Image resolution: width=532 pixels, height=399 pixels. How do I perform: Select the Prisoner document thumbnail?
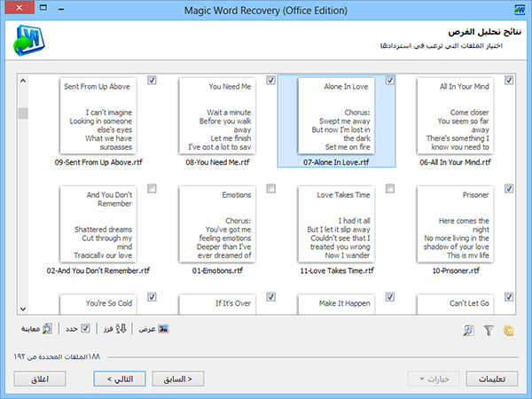pyautogui.click(x=456, y=224)
